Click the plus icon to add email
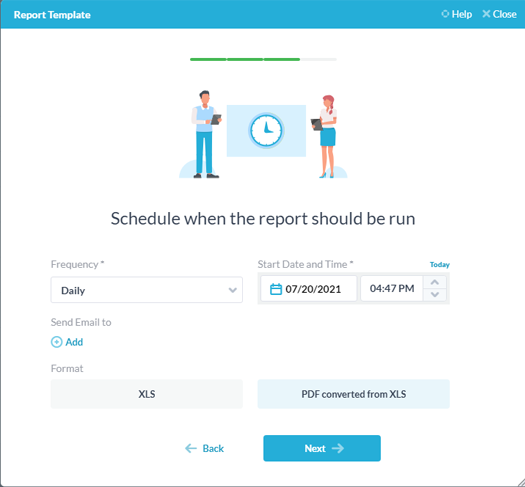The height and width of the screenshot is (487, 525). click(x=57, y=342)
